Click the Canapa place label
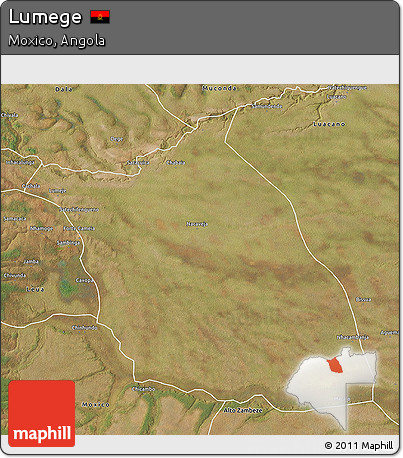The width and height of the screenshot is (403, 458). click(84, 280)
